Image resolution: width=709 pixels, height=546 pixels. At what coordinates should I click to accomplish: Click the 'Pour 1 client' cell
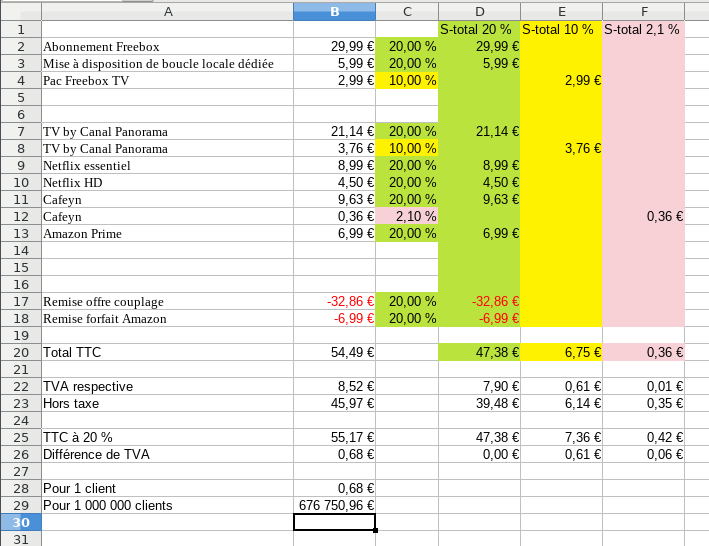click(167, 489)
